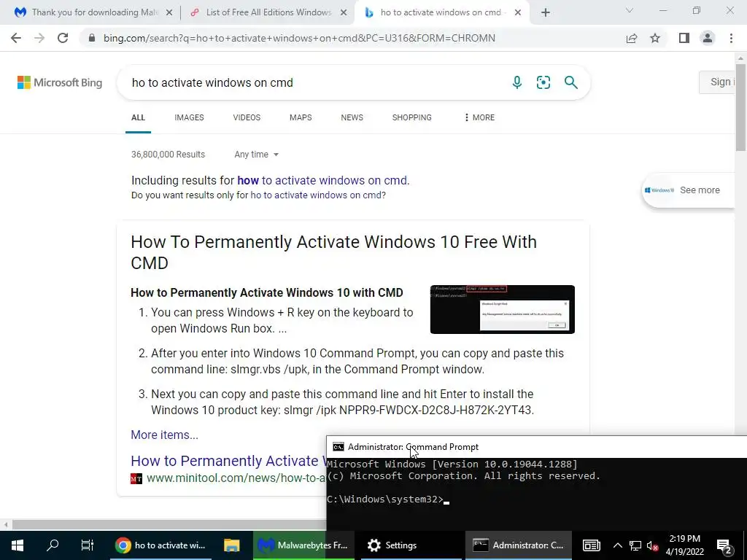
Task: Switch to Malwarebytes taskbar button
Action: click(303, 545)
